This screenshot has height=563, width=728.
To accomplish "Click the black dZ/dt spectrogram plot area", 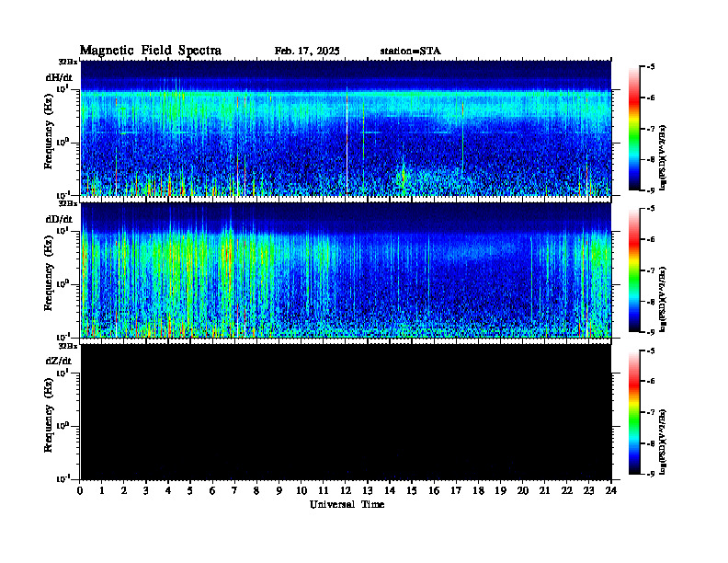I will pos(346,411).
